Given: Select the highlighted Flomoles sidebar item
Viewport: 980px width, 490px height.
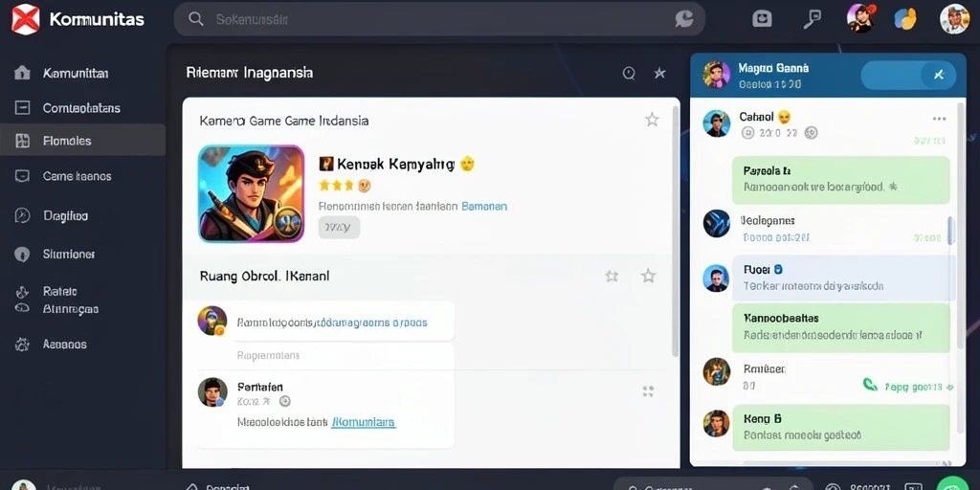Looking at the screenshot, I should pyautogui.click(x=82, y=140).
